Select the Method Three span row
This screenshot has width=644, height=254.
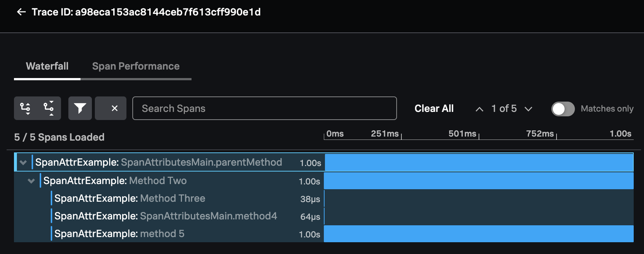(x=147, y=198)
